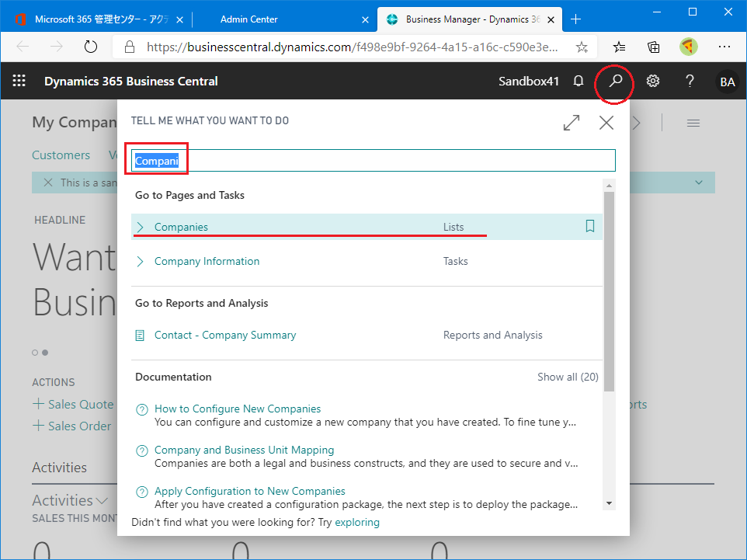Click the results list scrollbar thumb
This screenshot has width=747, height=560.
pos(609,292)
